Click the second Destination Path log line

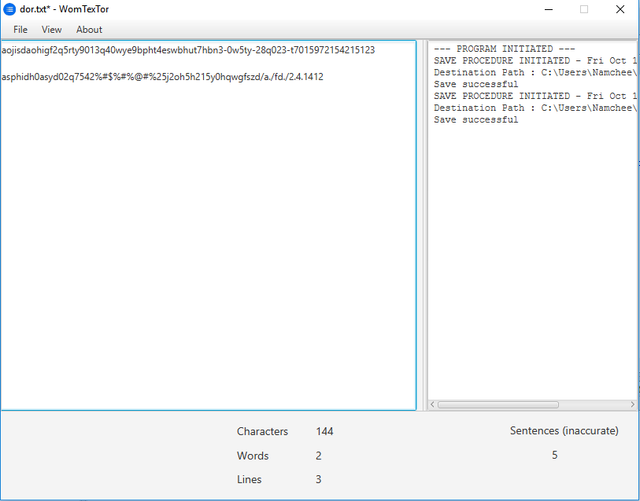click(x=535, y=108)
